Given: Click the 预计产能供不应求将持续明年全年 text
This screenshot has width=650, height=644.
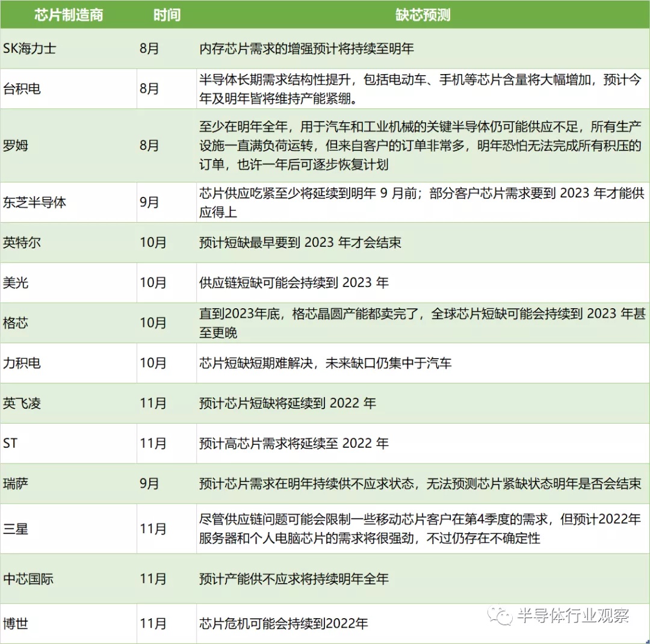Looking at the screenshot, I should (x=294, y=578).
